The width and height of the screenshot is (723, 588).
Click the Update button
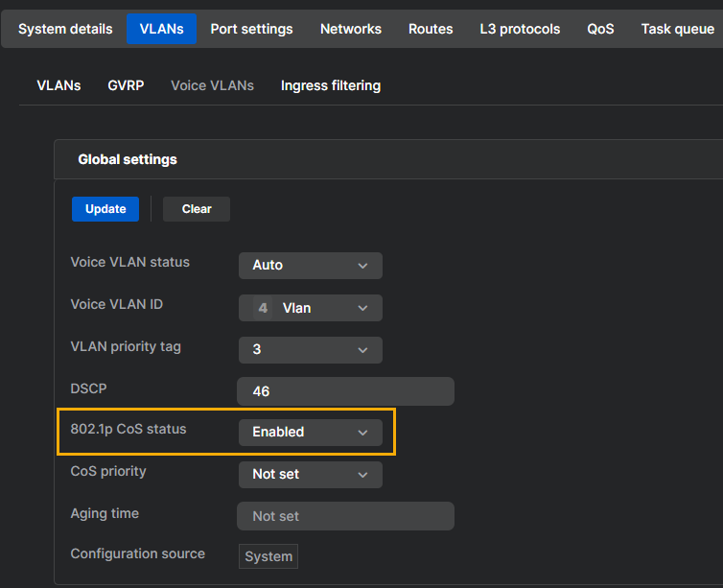tap(105, 209)
